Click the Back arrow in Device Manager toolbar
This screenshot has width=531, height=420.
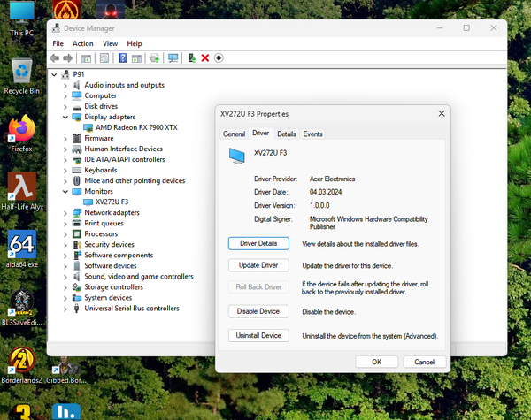pyautogui.click(x=55, y=58)
